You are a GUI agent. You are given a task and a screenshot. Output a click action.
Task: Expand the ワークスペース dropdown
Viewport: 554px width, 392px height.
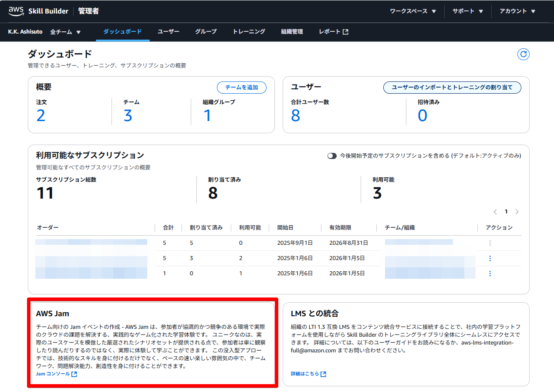412,11
